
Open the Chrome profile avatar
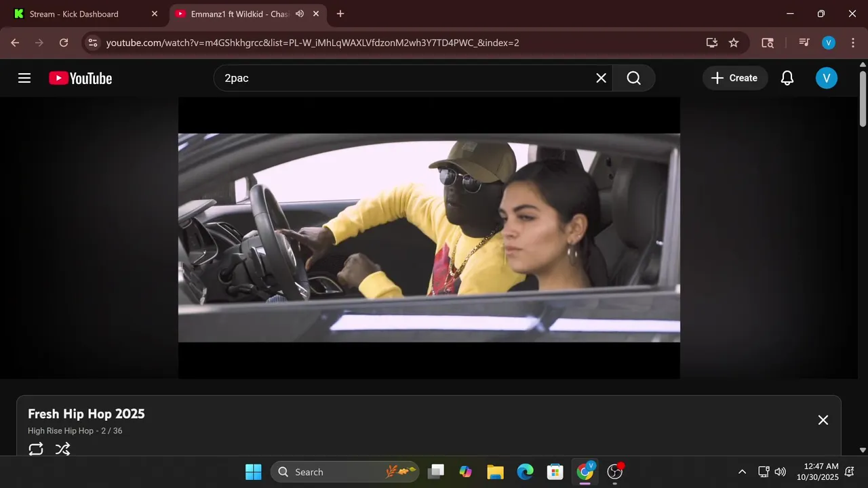coord(828,43)
